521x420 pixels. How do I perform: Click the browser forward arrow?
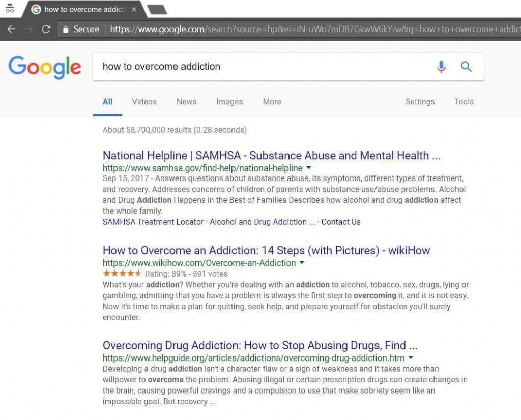click(28, 29)
